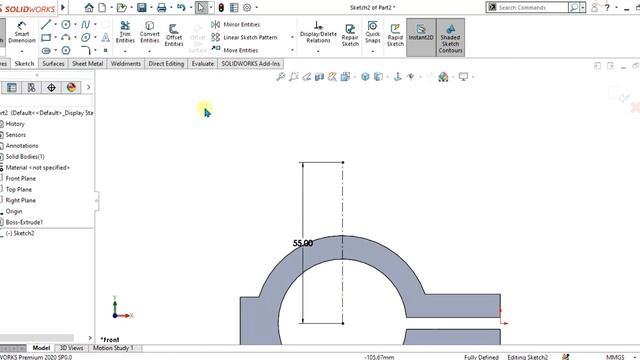Undo the last action
This screenshot has height=360, width=640.
click(x=181, y=7)
